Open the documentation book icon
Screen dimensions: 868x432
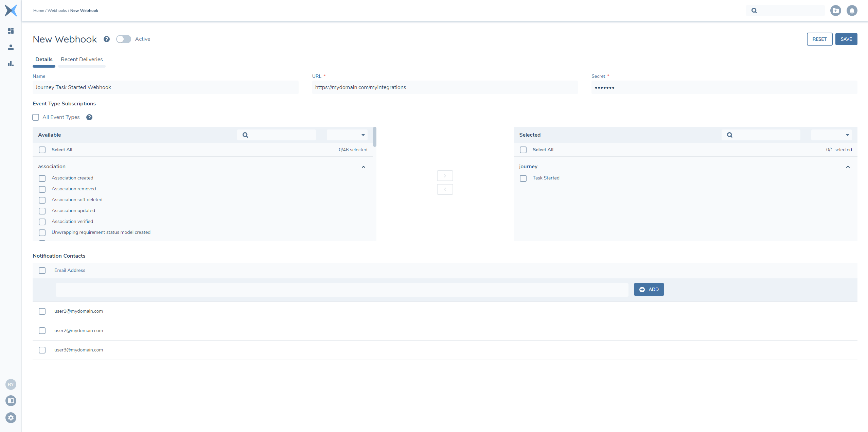(11, 401)
